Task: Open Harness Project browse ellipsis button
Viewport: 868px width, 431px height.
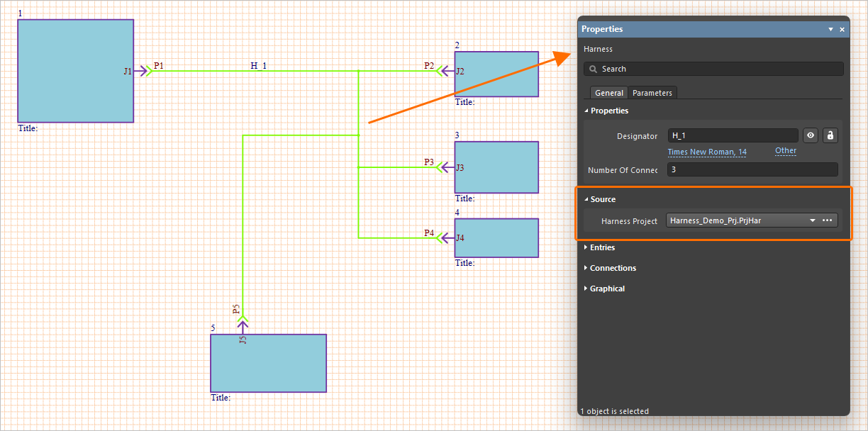Action: click(827, 220)
